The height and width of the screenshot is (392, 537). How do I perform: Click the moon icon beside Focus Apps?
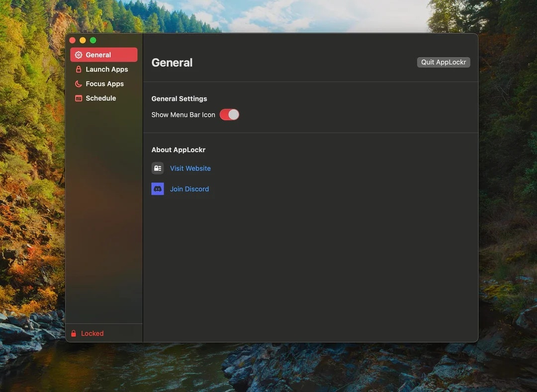click(x=79, y=84)
